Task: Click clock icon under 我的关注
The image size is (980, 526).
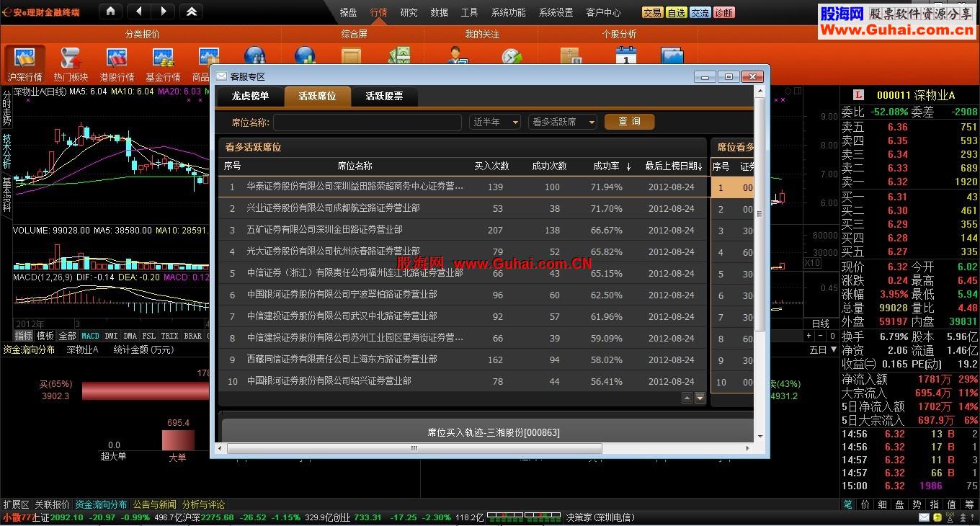Action: pos(512,55)
